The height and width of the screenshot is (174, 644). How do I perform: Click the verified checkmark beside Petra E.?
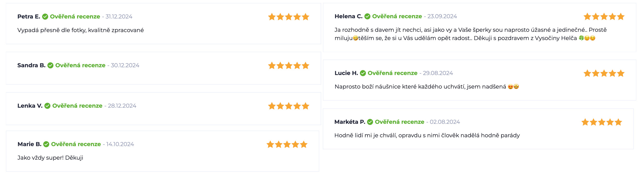click(45, 17)
